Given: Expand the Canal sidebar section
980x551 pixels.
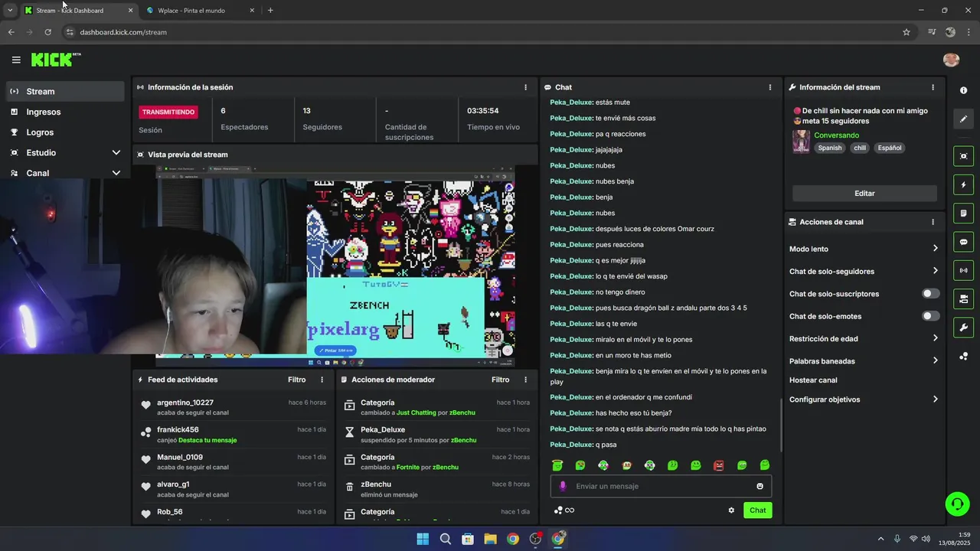Looking at the screenshot, I should 116,173.
